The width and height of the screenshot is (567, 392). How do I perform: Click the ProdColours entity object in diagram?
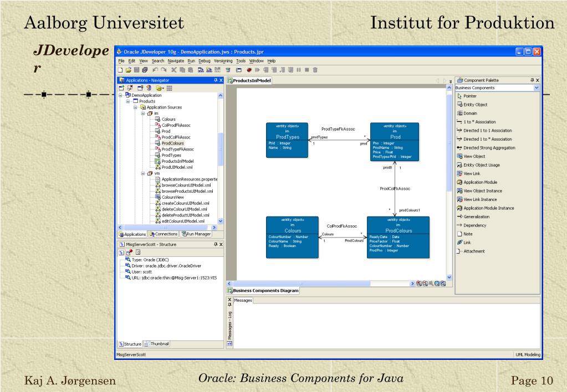coord(398,238)
